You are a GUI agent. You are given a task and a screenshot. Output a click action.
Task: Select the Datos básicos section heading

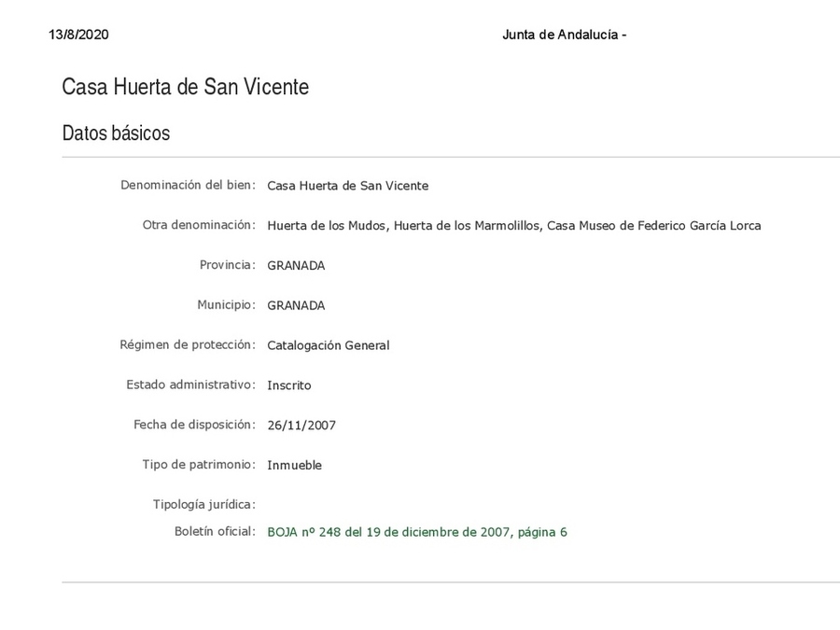click(116, 133)
